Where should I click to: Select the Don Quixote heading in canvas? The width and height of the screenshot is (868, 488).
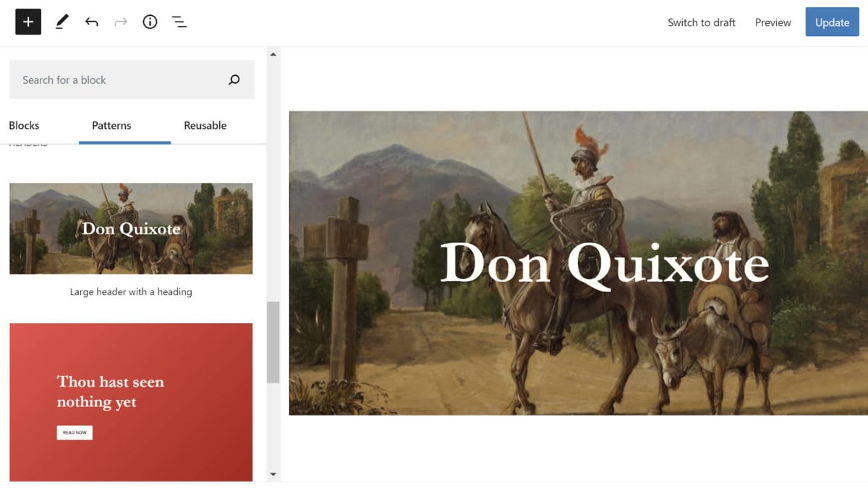pyautogui.click(x=604, y=263)
